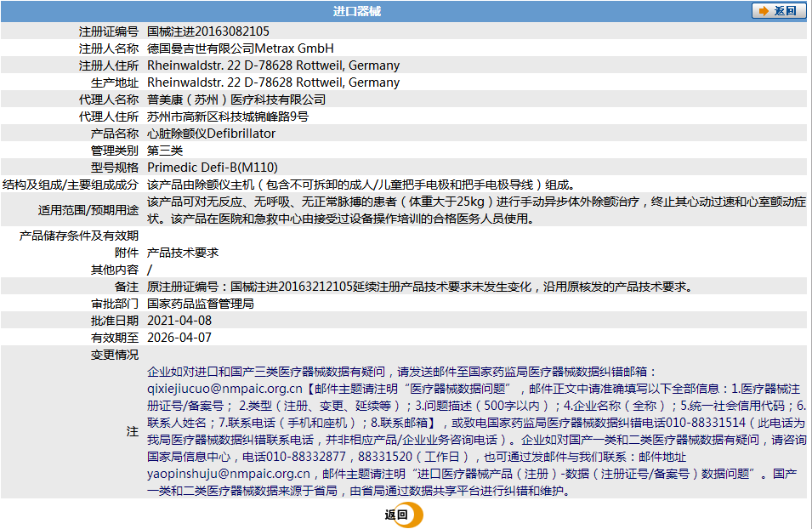Open the 产品技术要求 attachment
The width and height of the screenshot is (812, 529).
click(183, 253)
